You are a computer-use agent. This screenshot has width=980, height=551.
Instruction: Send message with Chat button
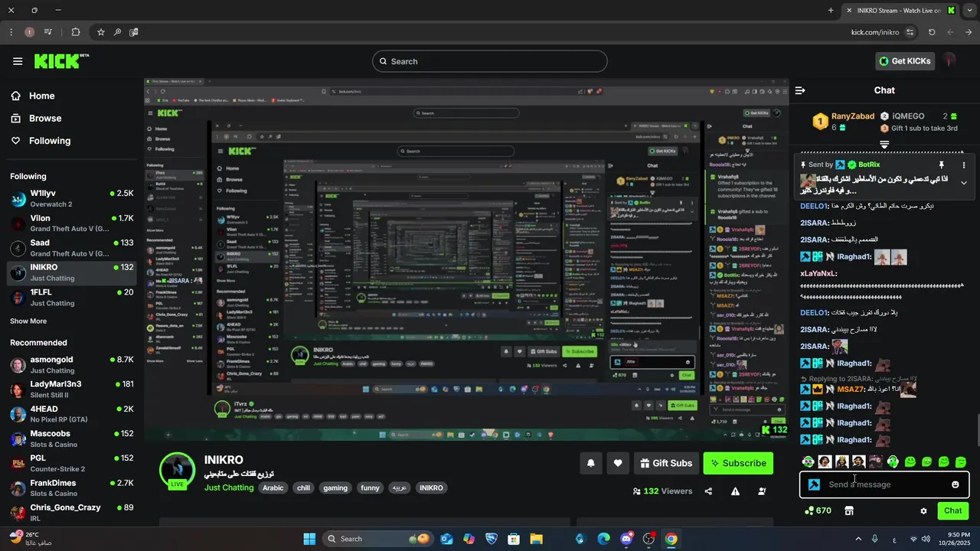pos(953,510)
